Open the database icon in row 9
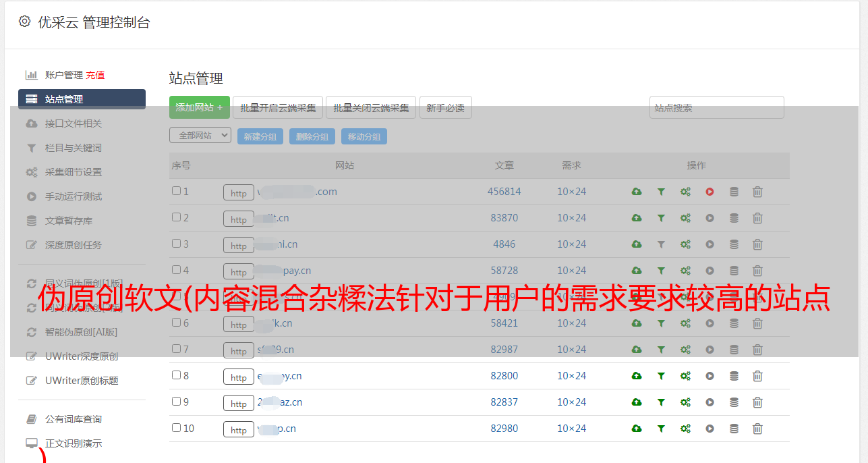The width and height of the screenshot is (868, 463). 734,402
